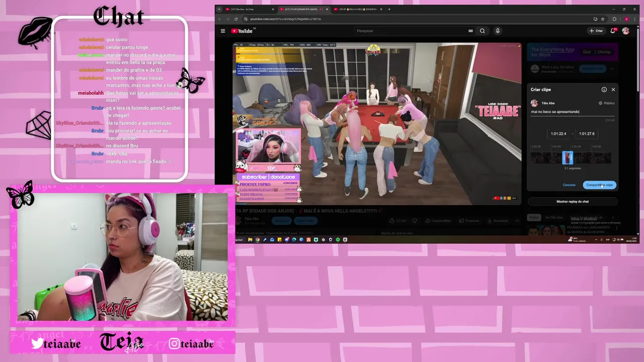Click 'Replay do chat ao vivo' text
This screenshot has width=644, height=362.
pyautogui.click(x=397, y=233)
